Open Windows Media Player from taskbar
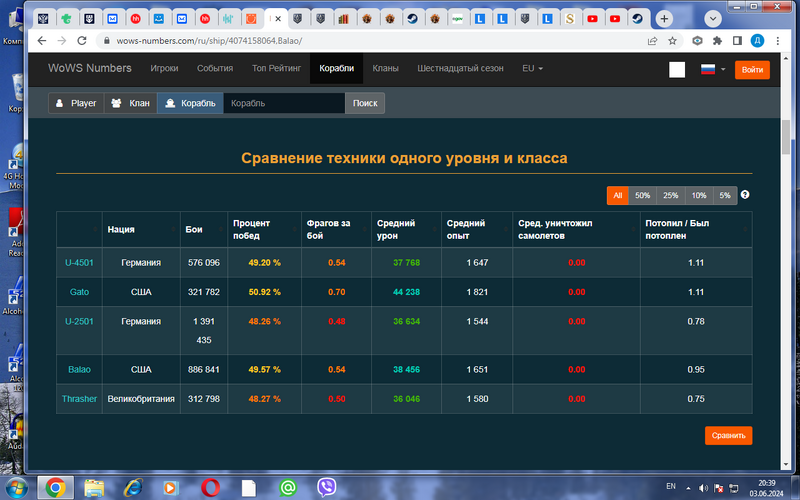 point(171,488)
